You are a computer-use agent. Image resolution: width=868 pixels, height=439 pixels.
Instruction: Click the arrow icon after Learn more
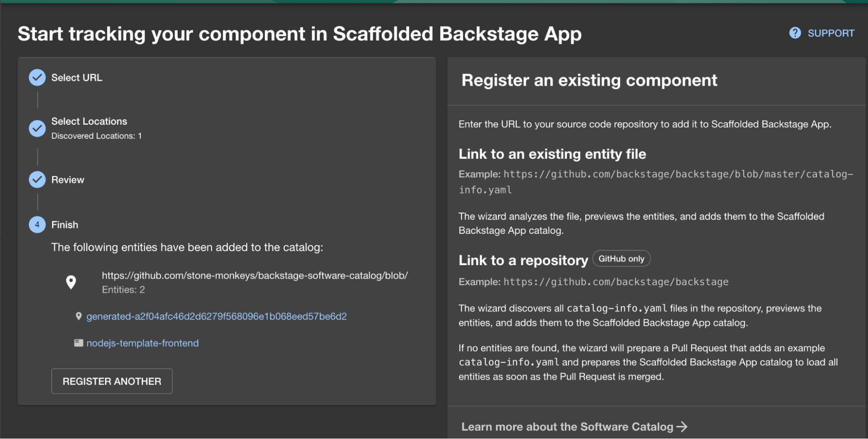click(x=682, y=427)
